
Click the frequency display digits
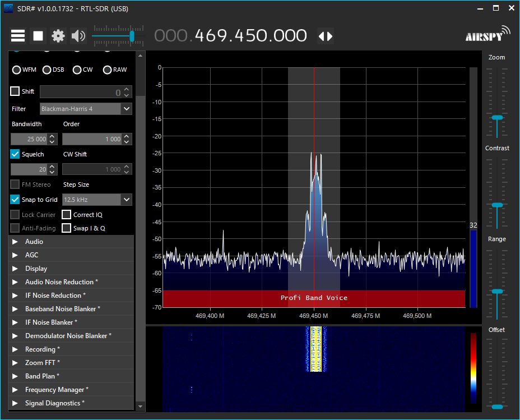tap(231, 35)
